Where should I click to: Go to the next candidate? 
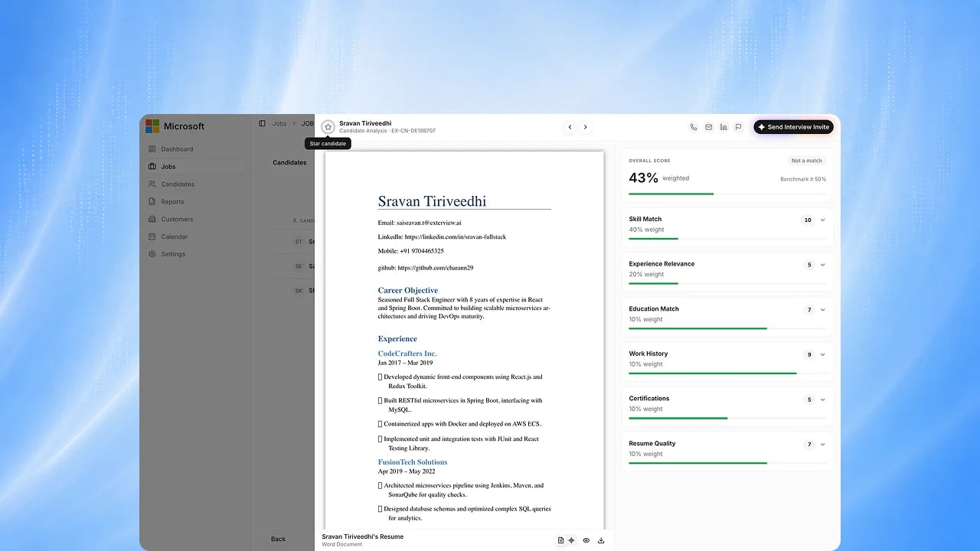point(586,127)
